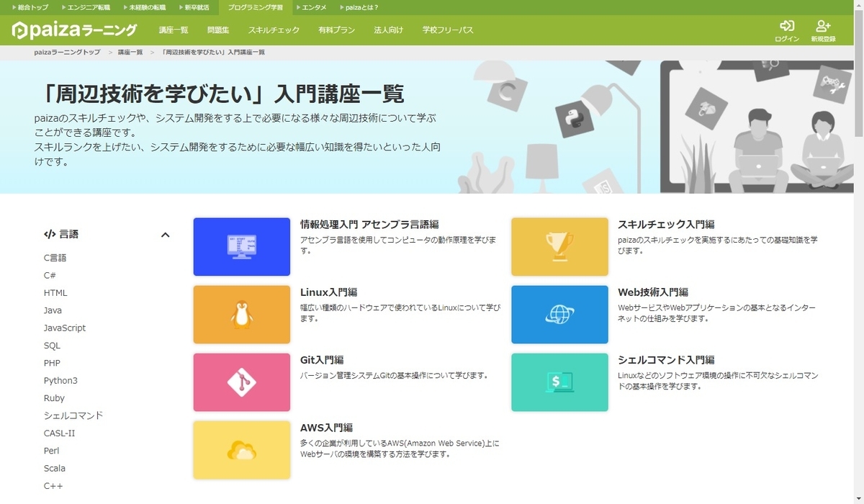Select CASL-II in language list
Viewport: 864px width, 504px height.
click(59, 433)
